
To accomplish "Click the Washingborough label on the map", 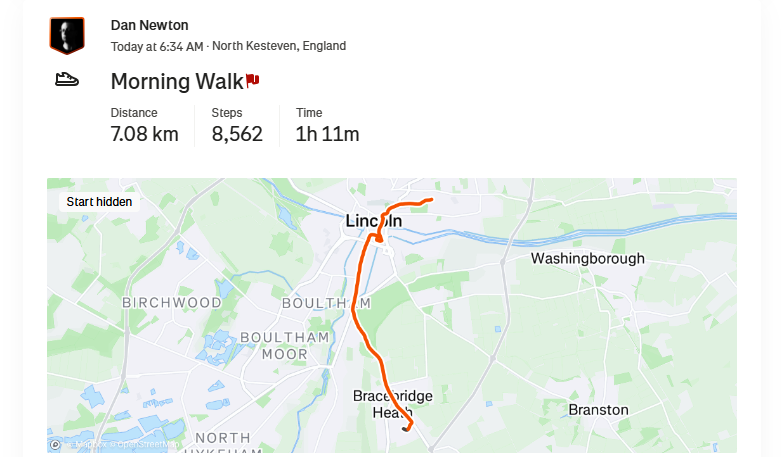I will pyautogui.click(x=587, y=258).
